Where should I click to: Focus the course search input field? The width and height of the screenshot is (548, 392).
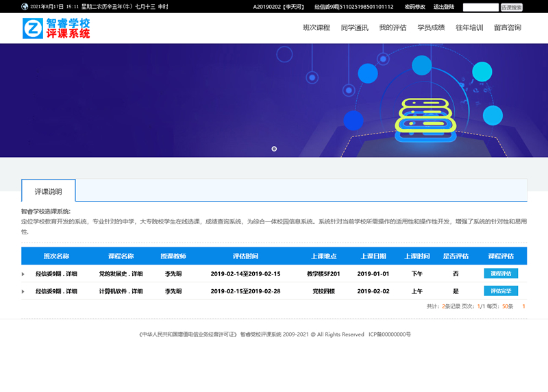[x=480, y=7]
